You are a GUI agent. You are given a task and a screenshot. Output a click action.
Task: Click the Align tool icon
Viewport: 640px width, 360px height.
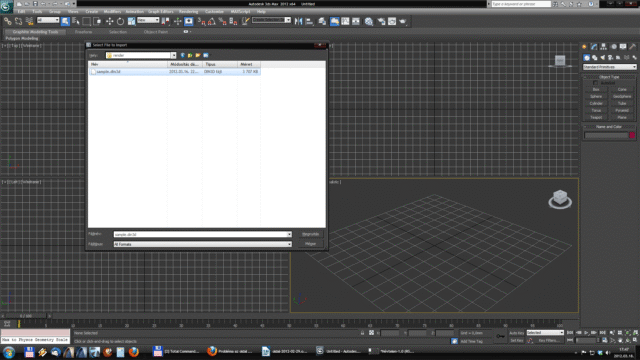(x=309, y=21)
